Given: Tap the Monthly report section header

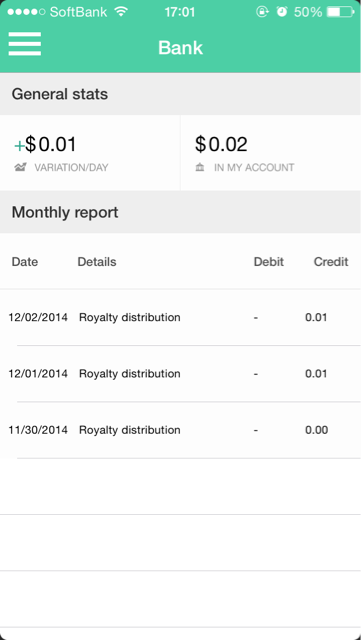Looking at the screenshot, I should tap(180, 212).
